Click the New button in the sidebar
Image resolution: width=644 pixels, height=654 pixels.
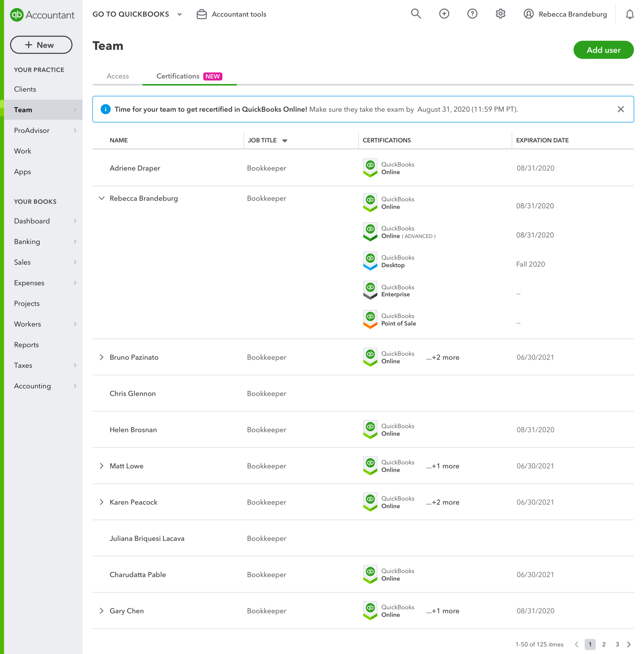pyautogui.click(x=41, y=45)
